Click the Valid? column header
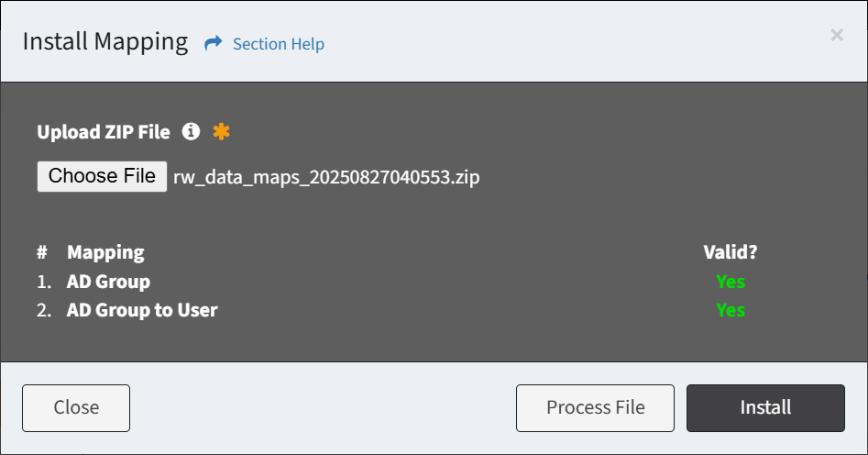 [x=731, y=252]
